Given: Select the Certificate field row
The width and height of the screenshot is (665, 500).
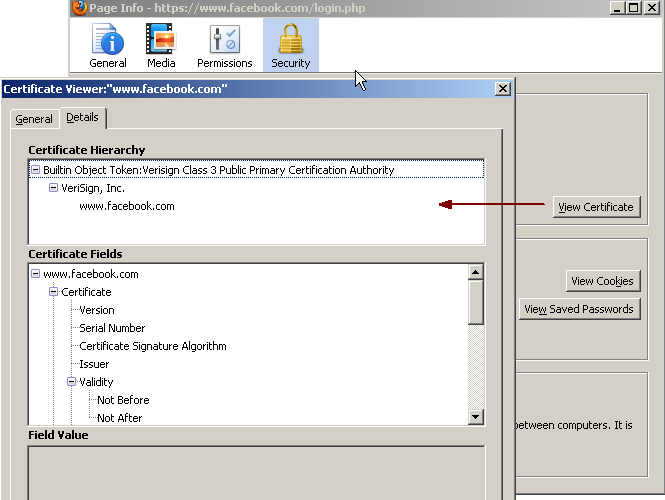Looking at the screenshot, I should click(x=86, y=292).
